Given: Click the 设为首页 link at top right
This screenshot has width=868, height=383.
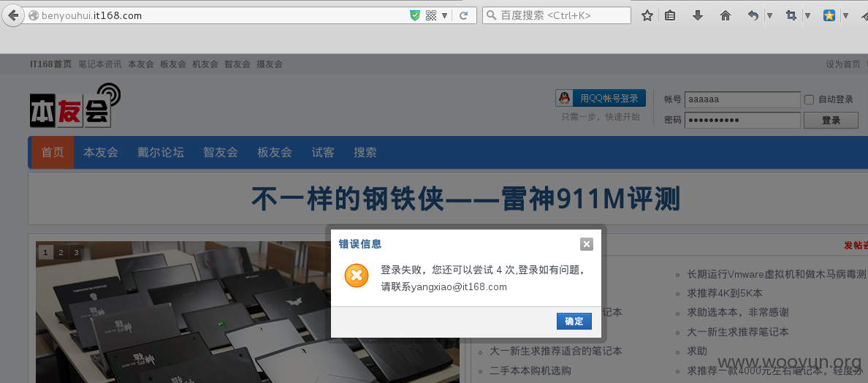Looking at the screenshot, I should pos(843,64).
